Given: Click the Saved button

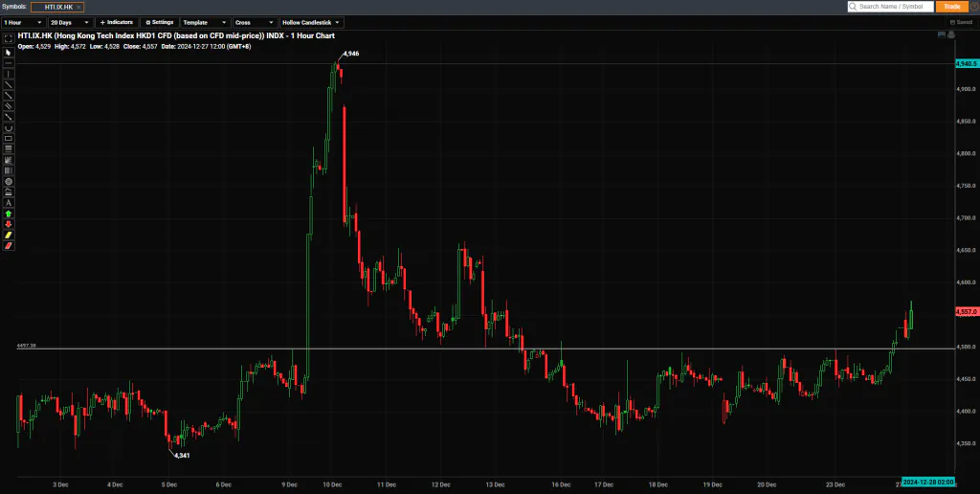Looking at the screenshot, I should point(961,23).
